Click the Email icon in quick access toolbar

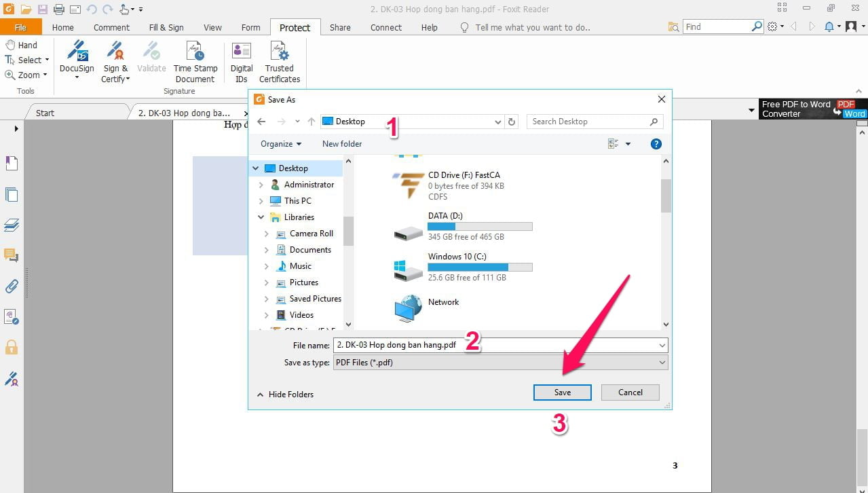pos(76,8)
